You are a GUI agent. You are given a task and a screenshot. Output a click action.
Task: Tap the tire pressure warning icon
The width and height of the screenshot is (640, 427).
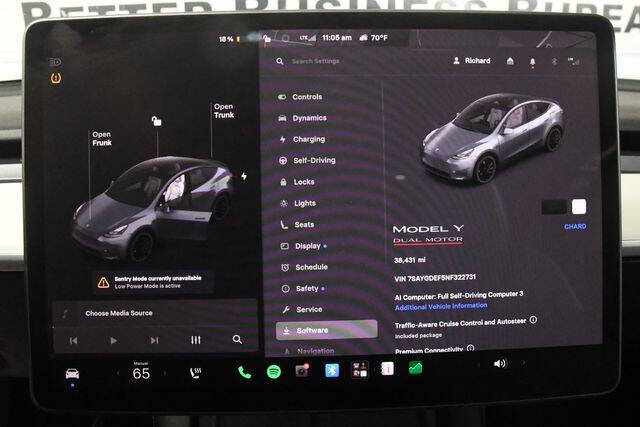tap(56, 78)
